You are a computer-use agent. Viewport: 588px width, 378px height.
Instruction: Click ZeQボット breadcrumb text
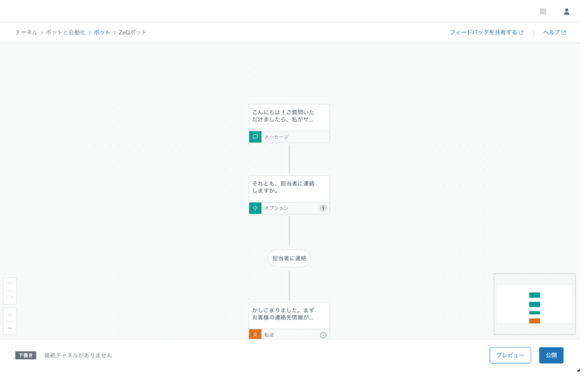pos(133,32)
